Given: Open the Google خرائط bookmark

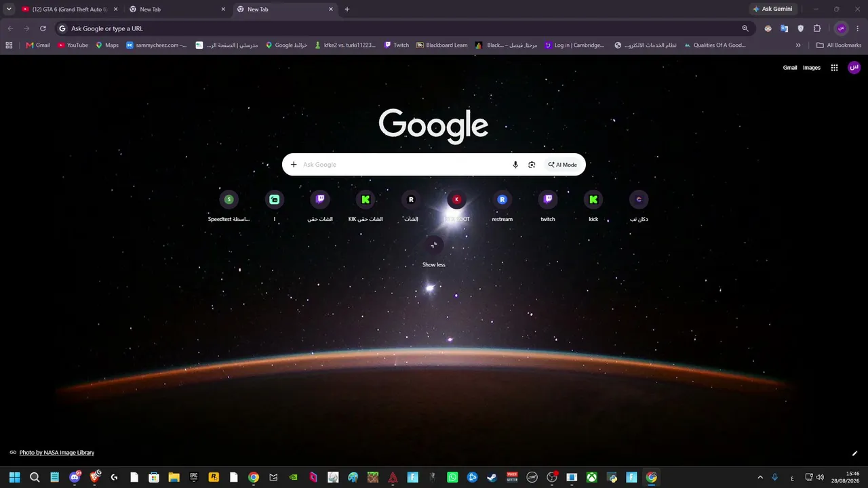Looking at the screenshot, I should 286,45.
